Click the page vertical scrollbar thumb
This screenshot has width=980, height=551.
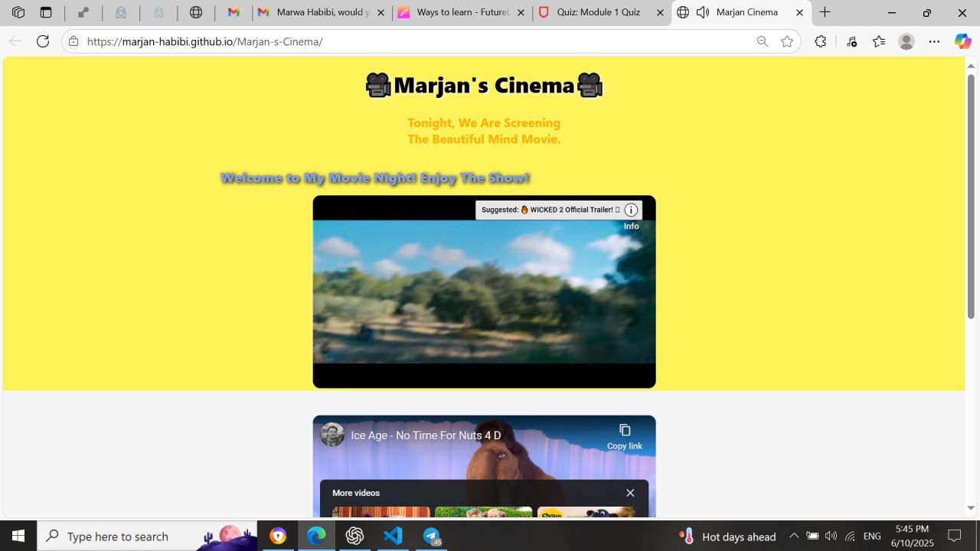[x=971, y=197]
